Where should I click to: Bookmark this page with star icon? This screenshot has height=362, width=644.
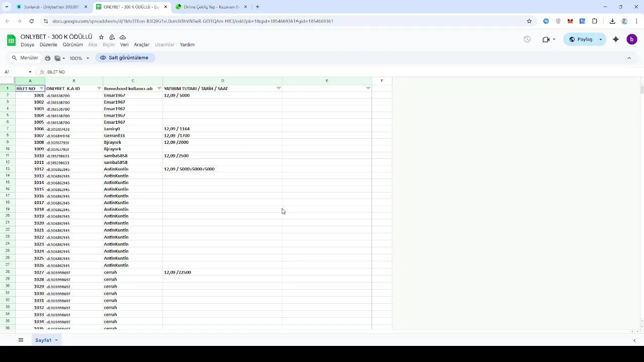[529, 21]
